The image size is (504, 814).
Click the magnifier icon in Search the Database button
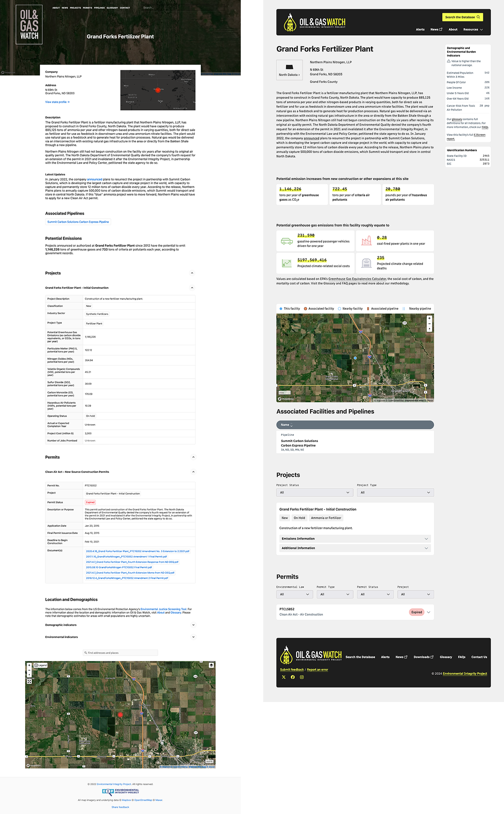click(x=478, y=17)
